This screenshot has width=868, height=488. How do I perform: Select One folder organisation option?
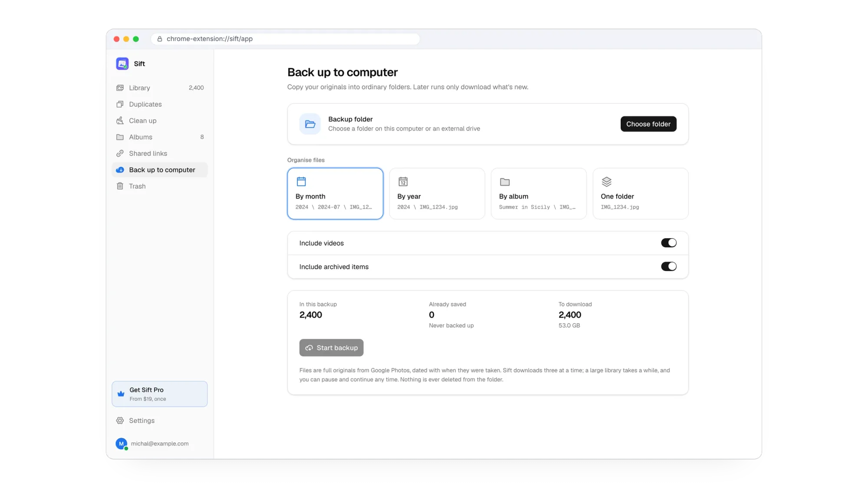coord(640,193)
